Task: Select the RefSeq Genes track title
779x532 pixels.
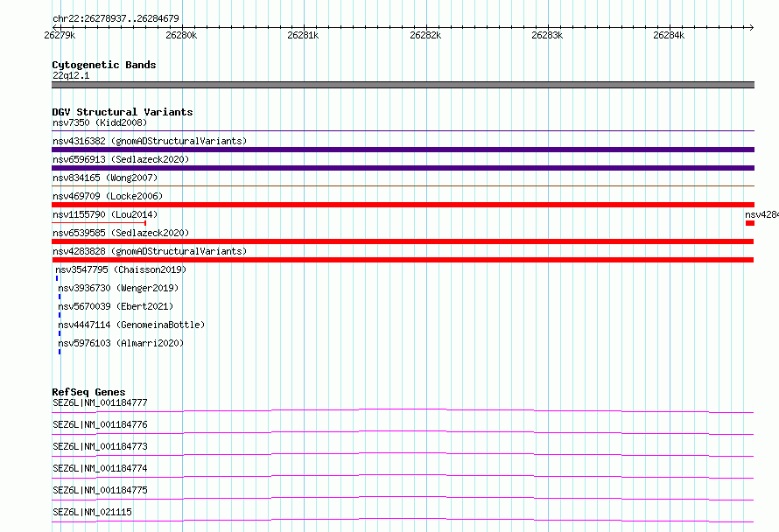Action: coord(88,392)
